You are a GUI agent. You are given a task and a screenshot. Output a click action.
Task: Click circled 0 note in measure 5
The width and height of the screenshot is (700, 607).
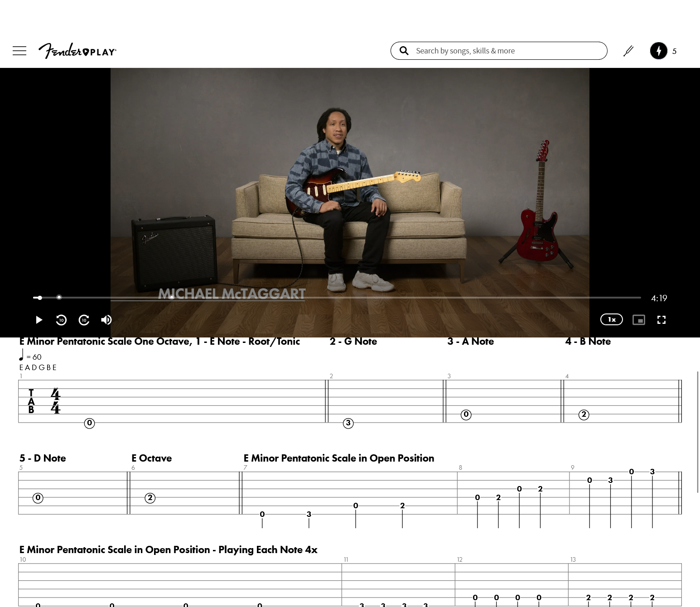[38, 498]
